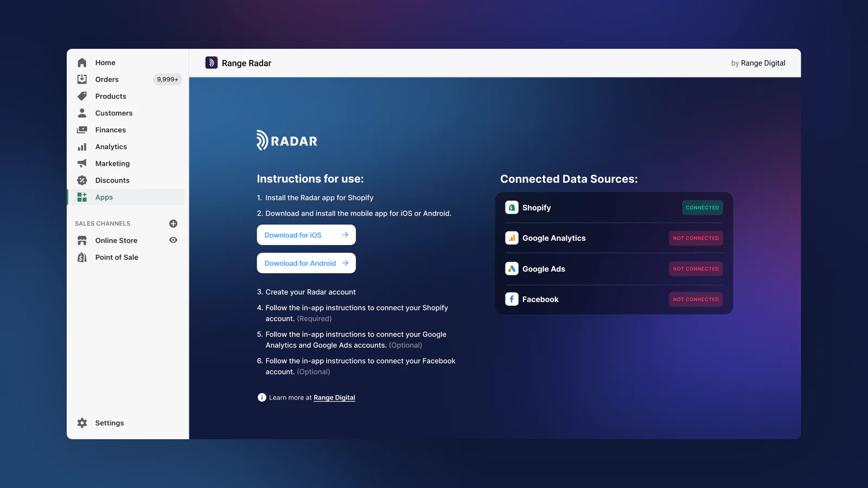Select the Apps menu item
The image size is (868, 488).
tap(126, 197)
